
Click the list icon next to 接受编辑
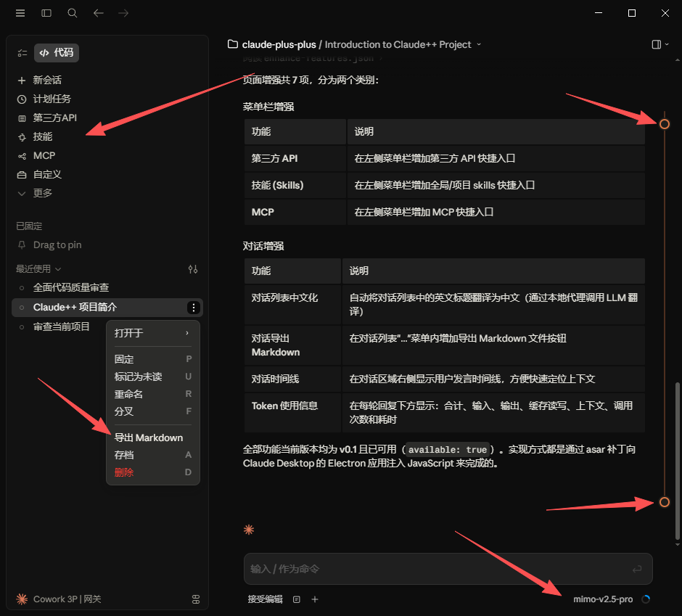(297, 599)
